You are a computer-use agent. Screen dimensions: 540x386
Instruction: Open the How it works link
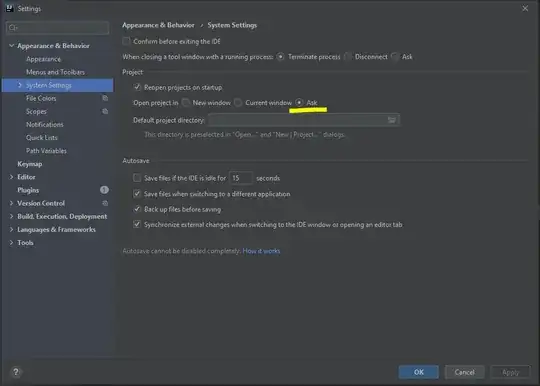(x=261, y=251)
